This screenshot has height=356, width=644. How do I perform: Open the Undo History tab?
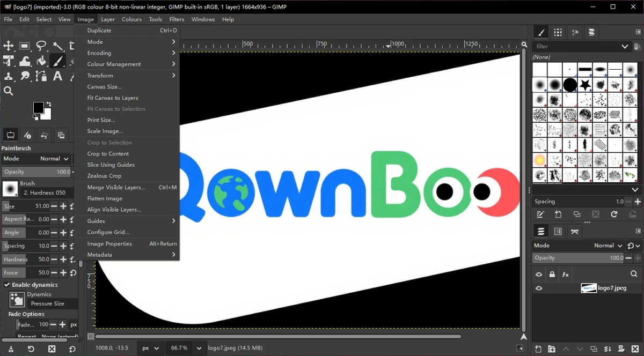[x=45, y=135]
